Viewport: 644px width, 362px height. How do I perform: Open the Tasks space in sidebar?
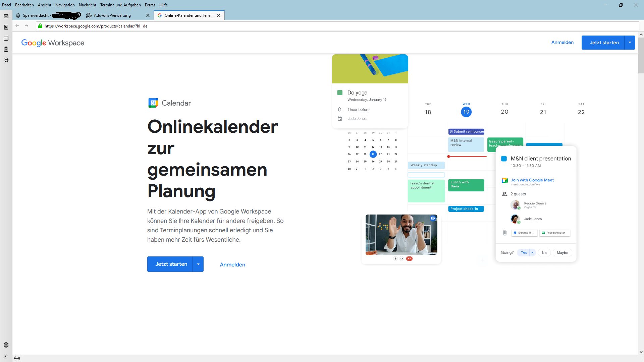6,49
